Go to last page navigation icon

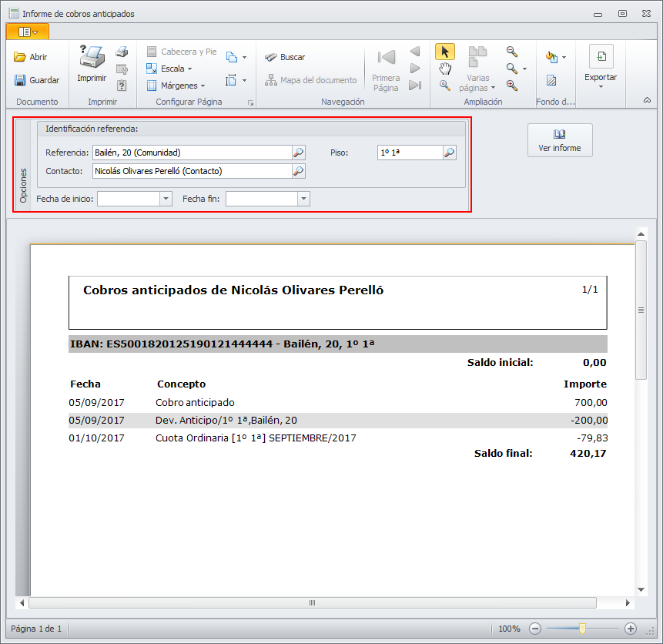[415, 86]
